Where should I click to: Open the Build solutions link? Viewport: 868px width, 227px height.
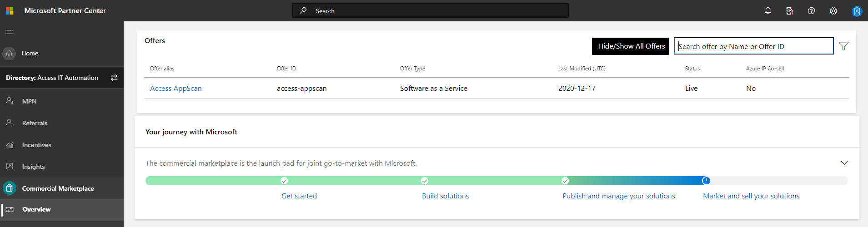[x=446, y=196]
